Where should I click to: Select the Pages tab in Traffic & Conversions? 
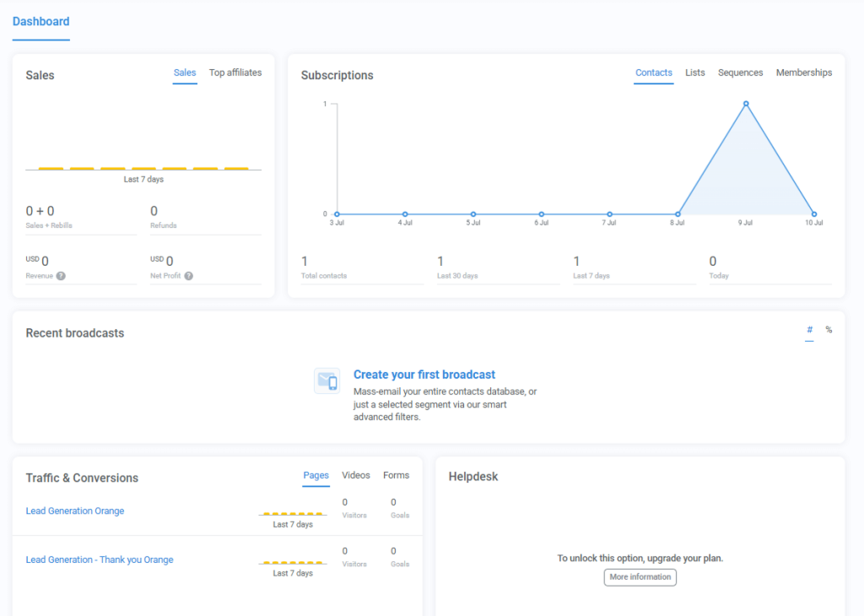click(x=316, y=475)
